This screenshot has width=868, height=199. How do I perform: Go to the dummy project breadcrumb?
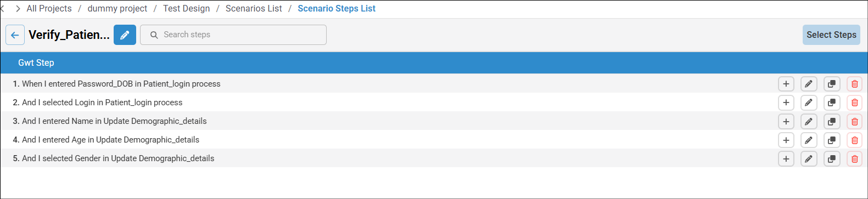point(117,9)
